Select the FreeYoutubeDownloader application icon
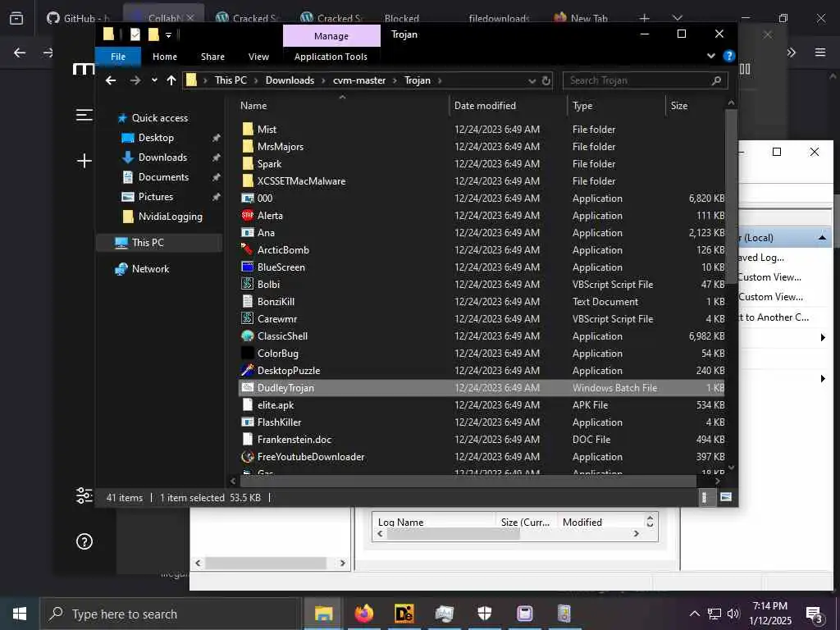Viewport: 840px width, 630px height. tap(248, 456)
